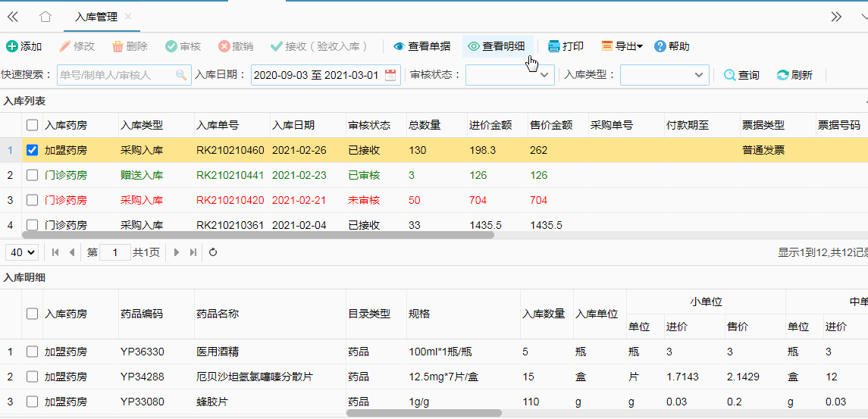Click the 入库列表 horizontal scrollbar
The width and height of the screenshot is (868, 419).
click(258, 235)
